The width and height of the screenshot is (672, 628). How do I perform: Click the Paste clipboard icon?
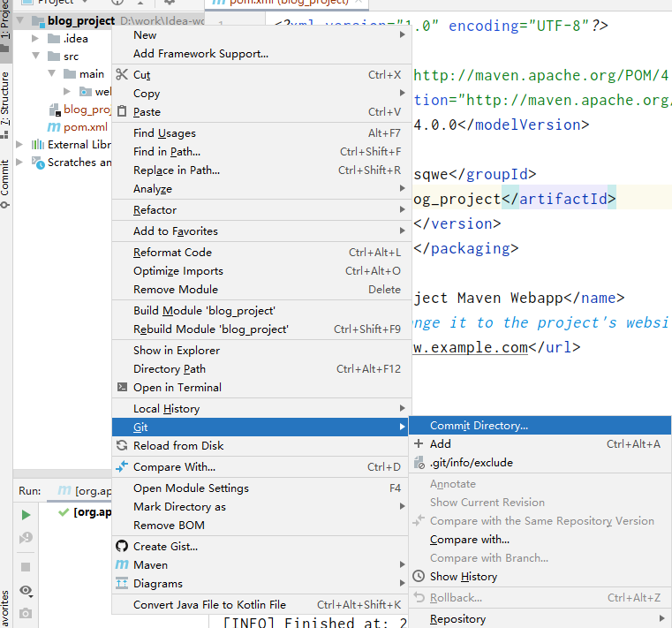coord(122,111)
